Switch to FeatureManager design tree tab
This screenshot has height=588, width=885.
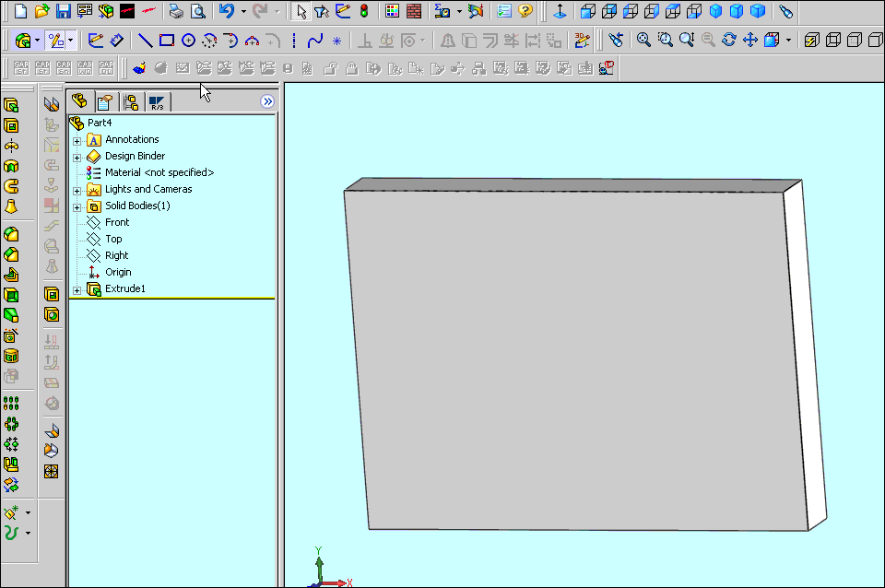coord(79,101)
